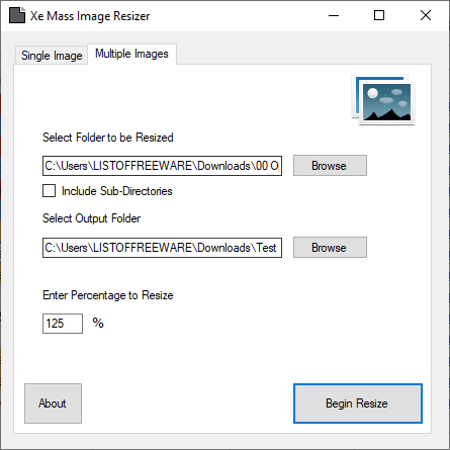The height and width of the screenshot is (450, 450).
Task: Click the stacked pictures icon
Action: click(383, 100)
